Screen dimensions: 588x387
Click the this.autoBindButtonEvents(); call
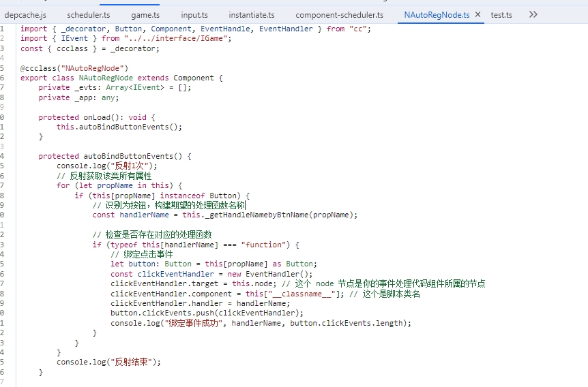pyautogui.click(x=119, y=127)
